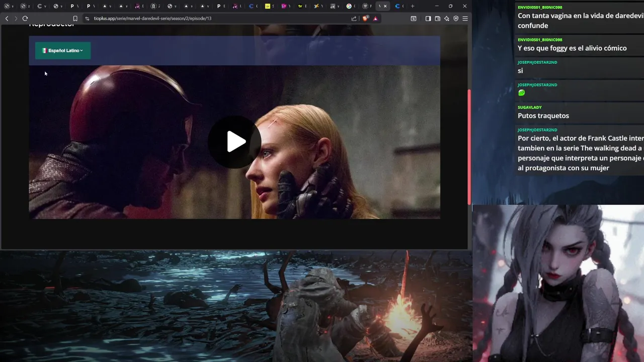This screenshot has height=362, width=644.
Task: Open site settings icon in address bar
Action: (87, 19)
